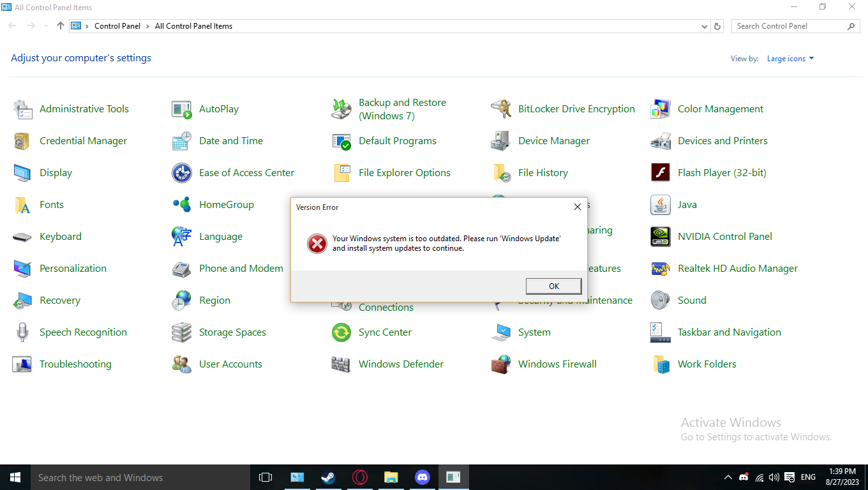Image resolution: width=868 pixels, height=490 pixels.
Task: Click the Forward navigation arrow
Action: point(31,26)
